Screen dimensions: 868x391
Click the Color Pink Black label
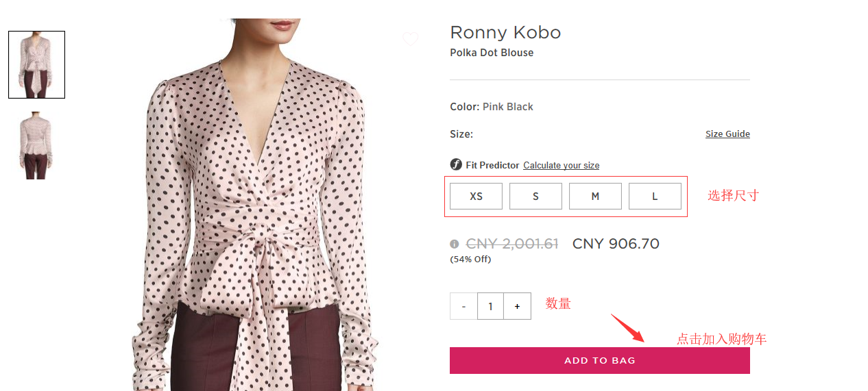click(x=492, y=107)
